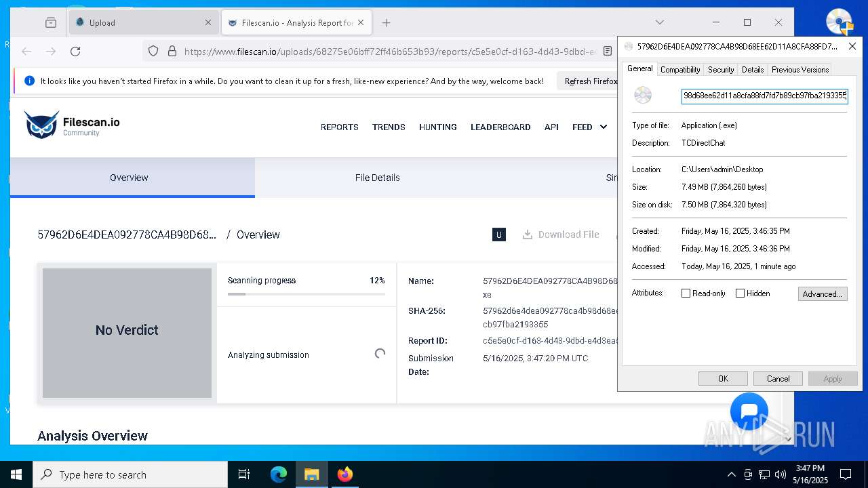The height and width of the screenshot is (488, 868).
Task: Show hidden system tray icons
Action: (731, 474)
